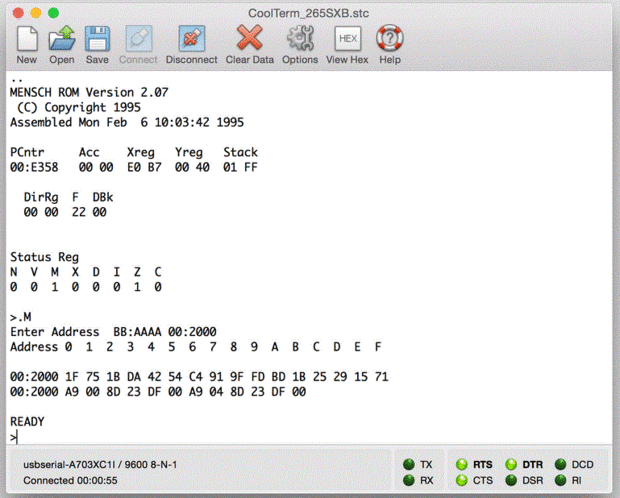Click the terminal prompt after READY

[x=14, y=437]
